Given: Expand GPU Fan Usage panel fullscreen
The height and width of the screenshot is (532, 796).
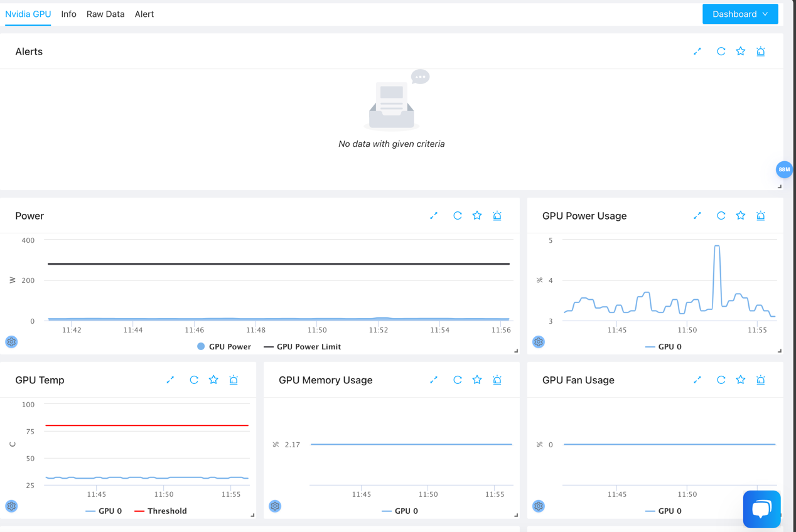Looking at the screenshot, I should [697, 380].
